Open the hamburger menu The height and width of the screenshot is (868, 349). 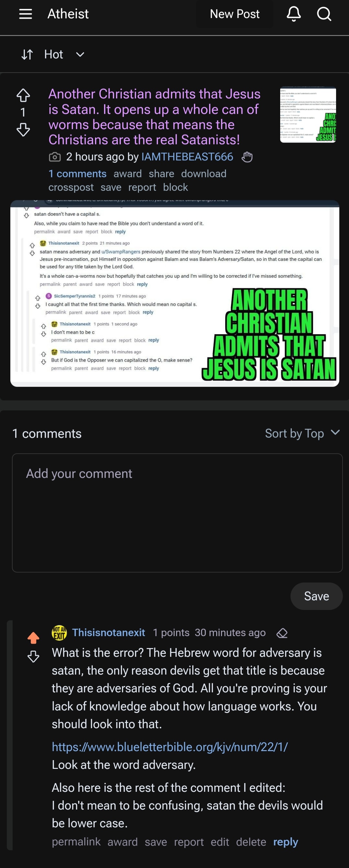[25, 14]
